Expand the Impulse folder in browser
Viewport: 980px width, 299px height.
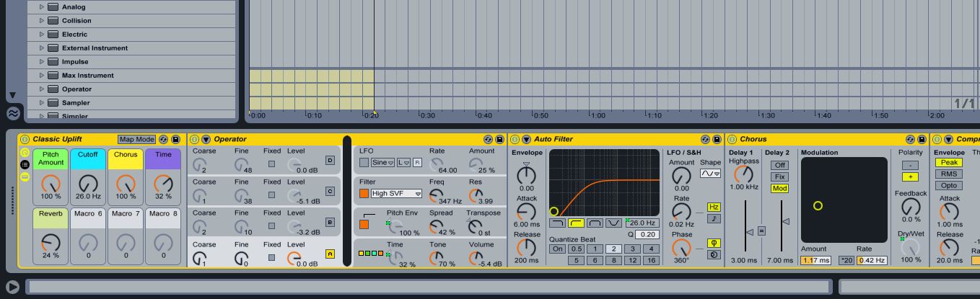(x=42, y=62)
